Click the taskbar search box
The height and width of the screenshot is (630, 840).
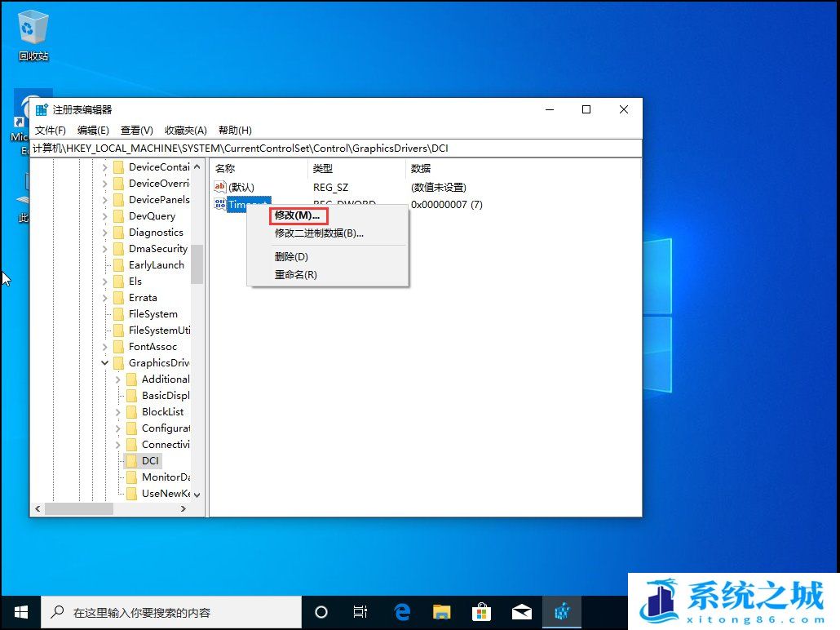tap(171, 612)
